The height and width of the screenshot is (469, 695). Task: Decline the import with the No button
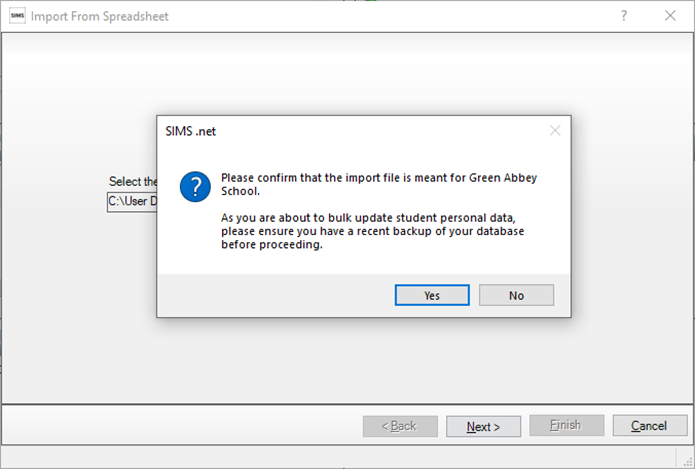coord(516,295)
